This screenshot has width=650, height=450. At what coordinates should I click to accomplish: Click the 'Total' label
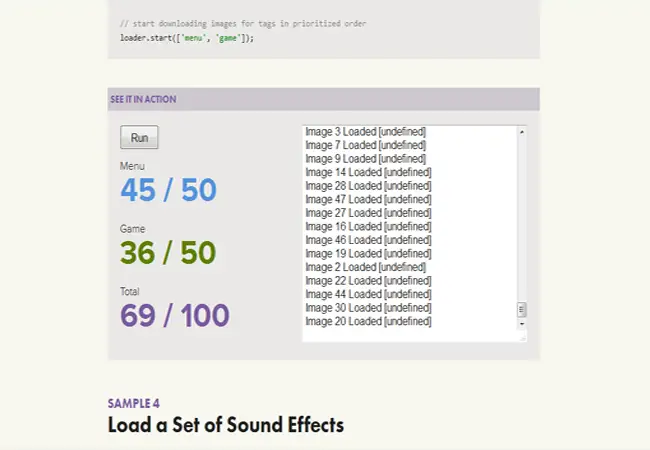coord(129,292)
